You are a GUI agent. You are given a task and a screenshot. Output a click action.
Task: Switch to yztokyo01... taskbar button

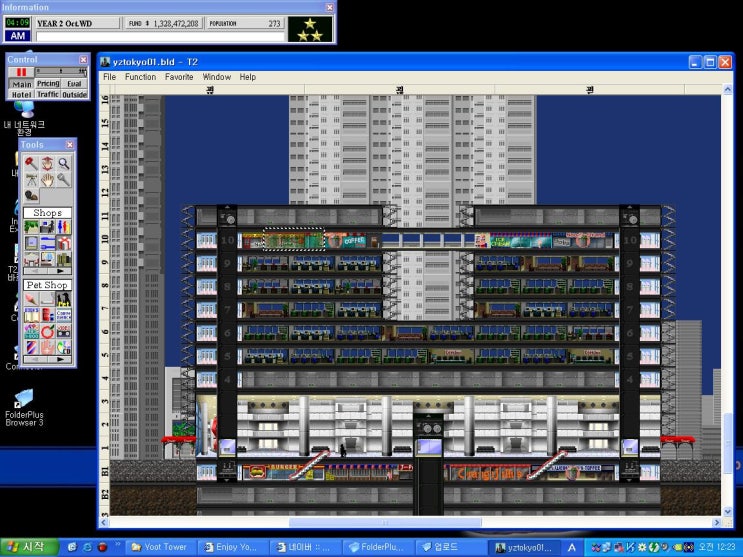tap(524, 547)
